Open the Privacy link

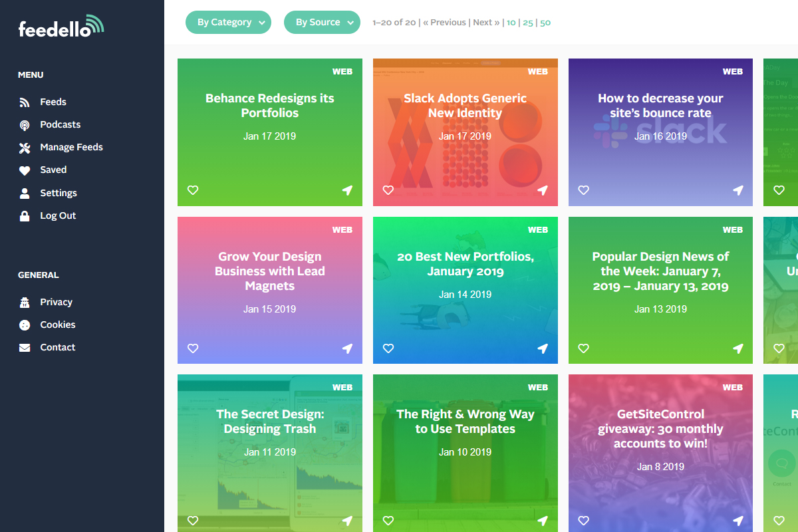coord(56,303)
